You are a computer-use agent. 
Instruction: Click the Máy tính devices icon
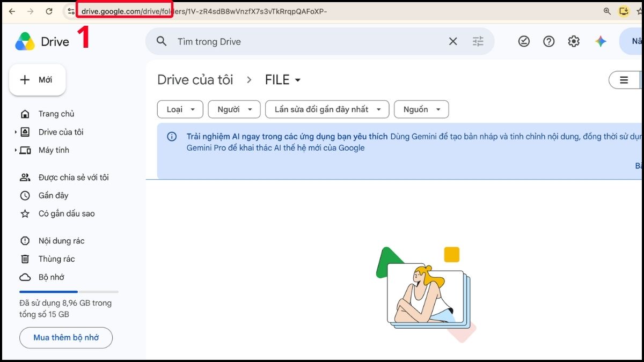tap(25, 150)
